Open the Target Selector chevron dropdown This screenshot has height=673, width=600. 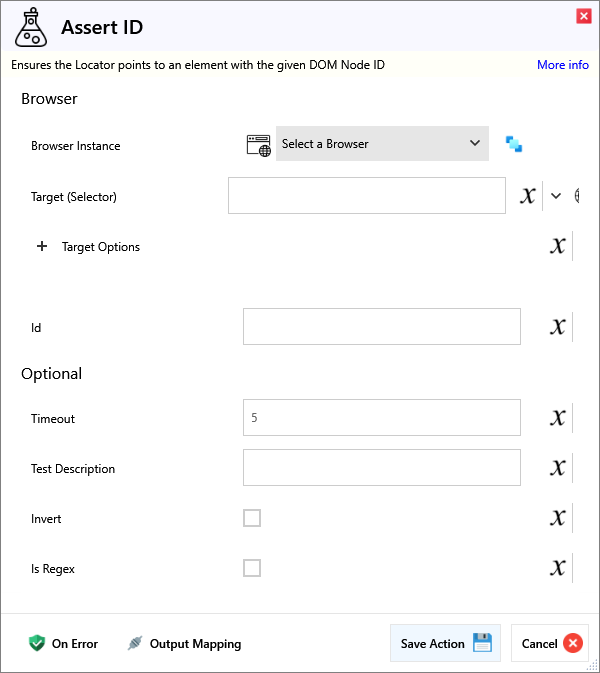pyautogui.click(x=557, y=196)
